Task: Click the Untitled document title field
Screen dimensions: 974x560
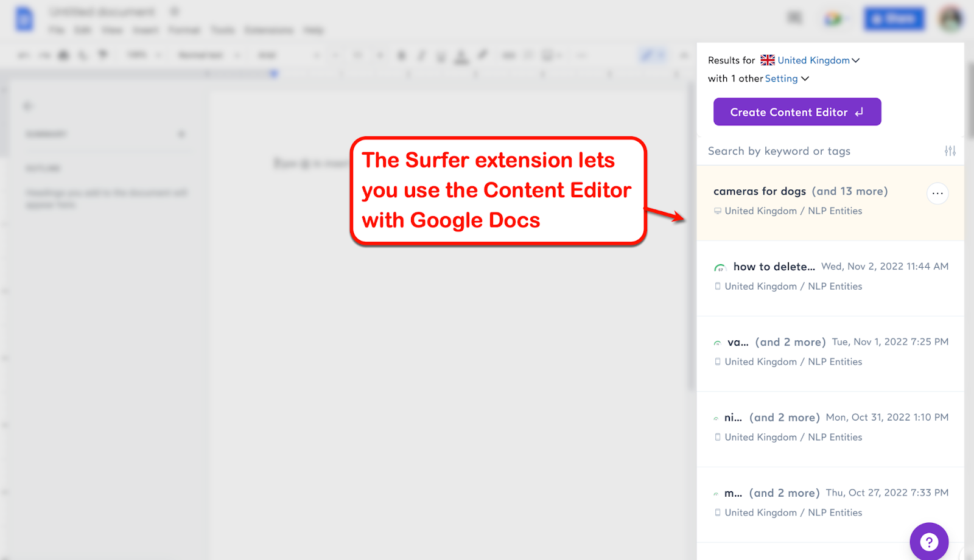Action: pos(102,12)
